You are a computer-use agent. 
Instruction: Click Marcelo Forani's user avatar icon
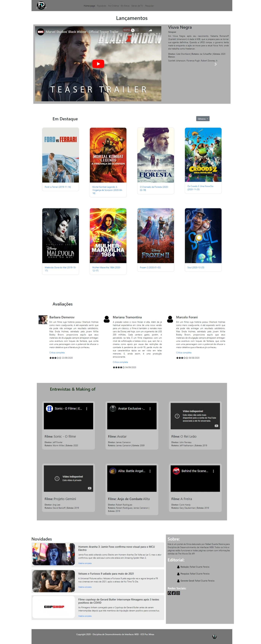pos(170,319)
